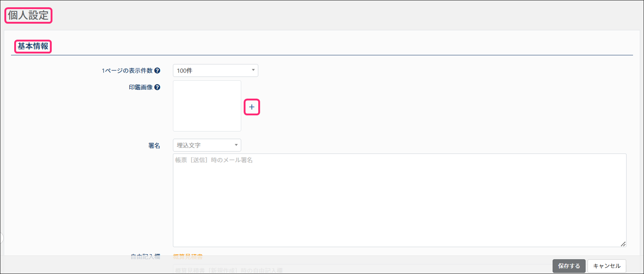
Task: Focus the mail signature text area
Action: pos(399,200)
